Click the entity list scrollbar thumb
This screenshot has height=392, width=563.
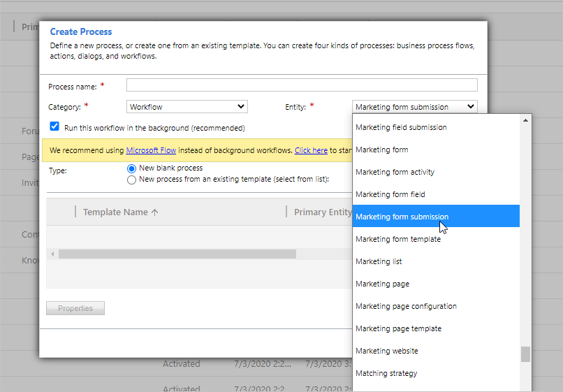(525, 354)
